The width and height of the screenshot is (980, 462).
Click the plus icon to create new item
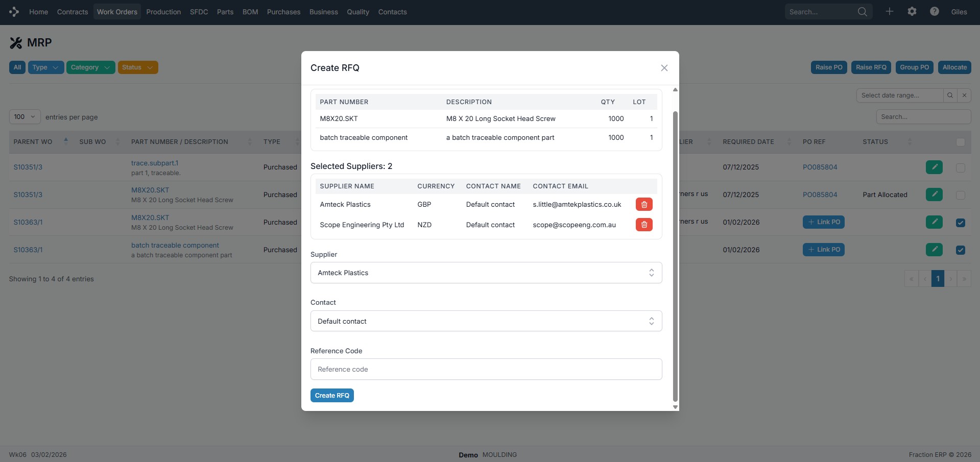tap(890, 11)
